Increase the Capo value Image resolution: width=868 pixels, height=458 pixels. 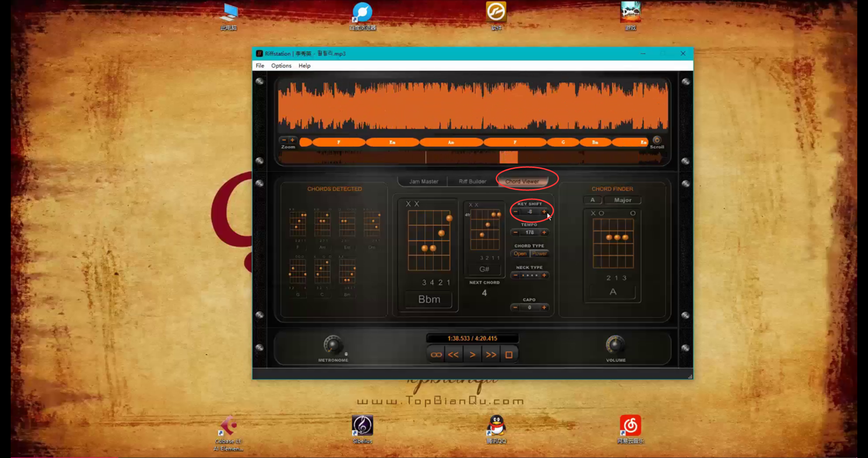544,308
